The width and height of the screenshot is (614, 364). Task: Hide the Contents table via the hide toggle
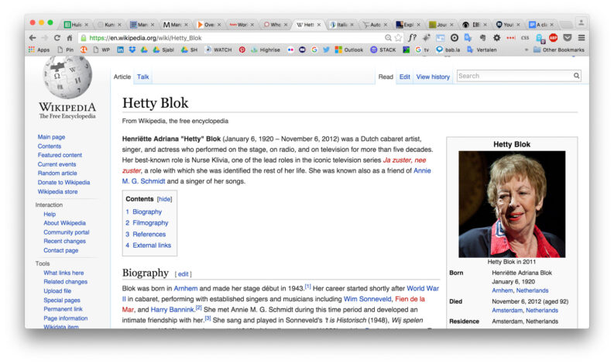(164, 199)
